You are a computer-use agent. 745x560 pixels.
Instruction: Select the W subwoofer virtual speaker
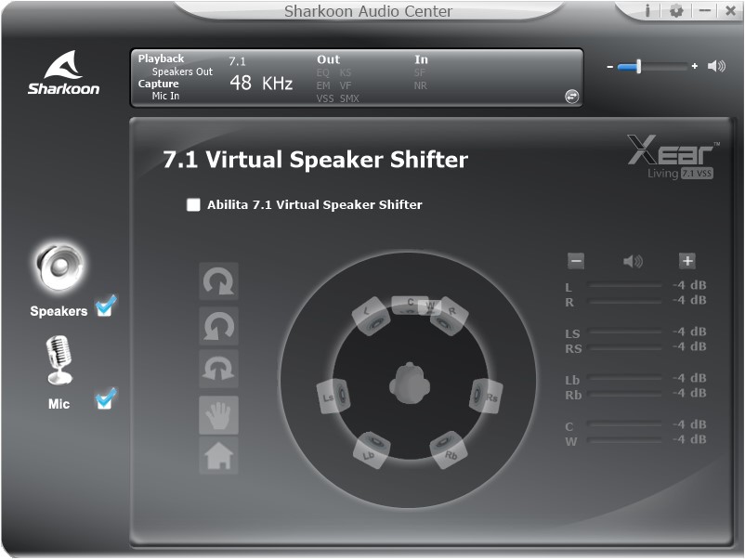coord(431,306)
